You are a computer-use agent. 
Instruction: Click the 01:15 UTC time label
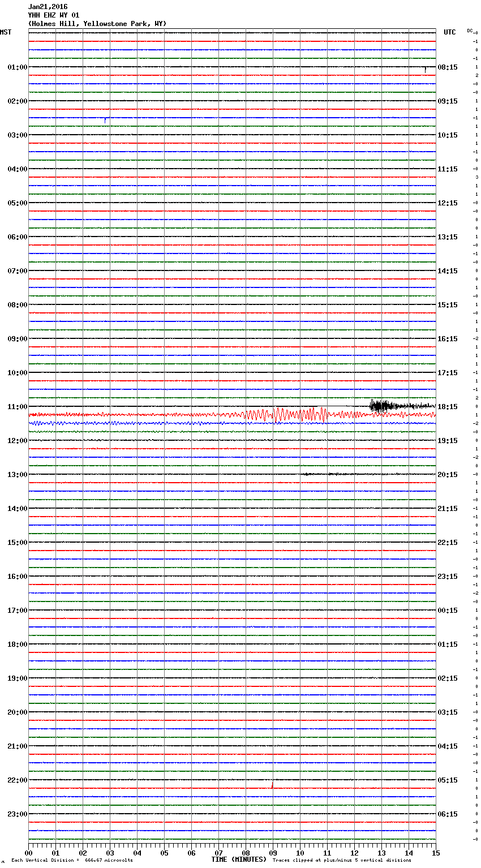[x=448, y=644]
